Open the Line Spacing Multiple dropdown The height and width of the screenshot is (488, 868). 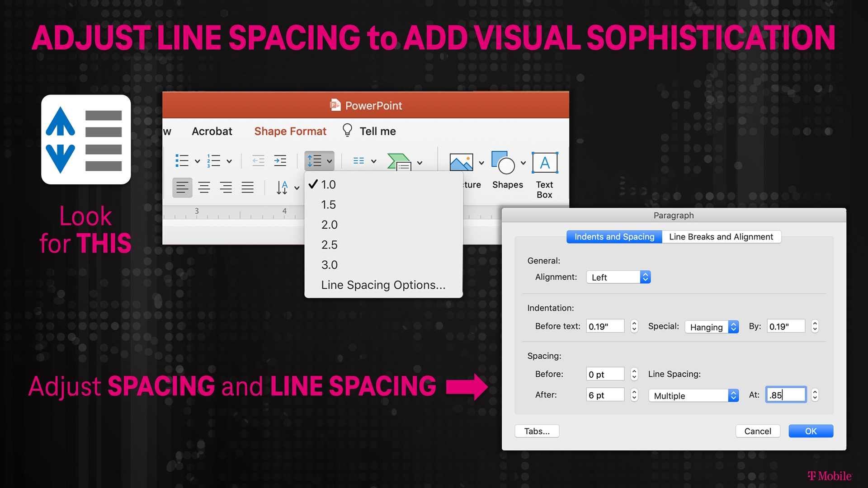693,395
